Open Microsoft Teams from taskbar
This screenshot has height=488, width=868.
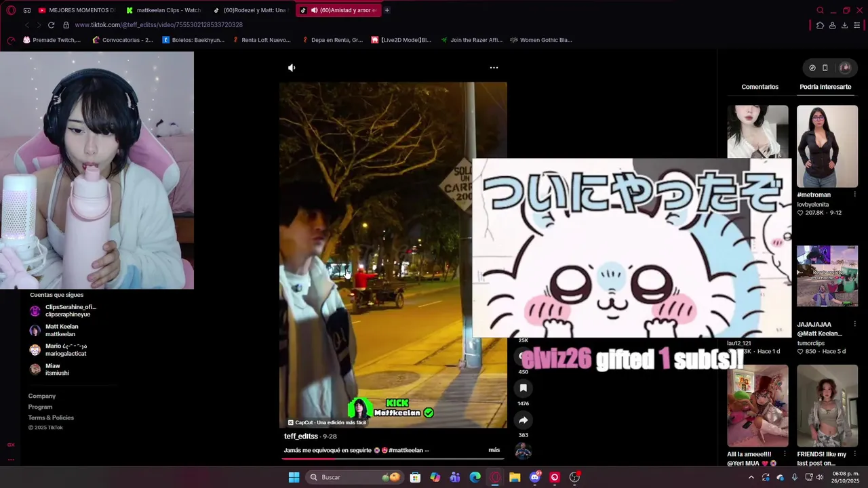pyautogui.click(x=455, y=477)
